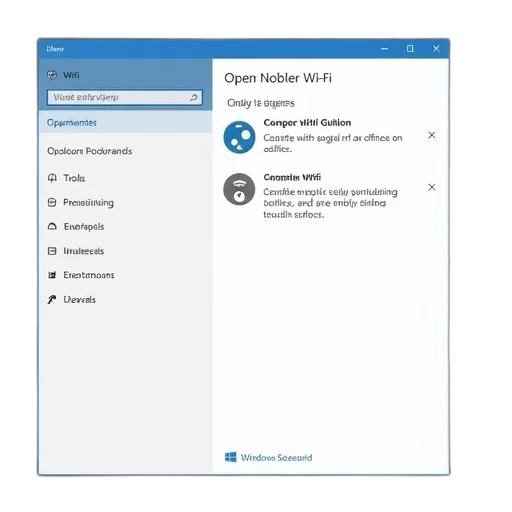Open the Conper Wifi Guliion entry title
This screenshot has width=512, height=512.
(x=307, y=123)
